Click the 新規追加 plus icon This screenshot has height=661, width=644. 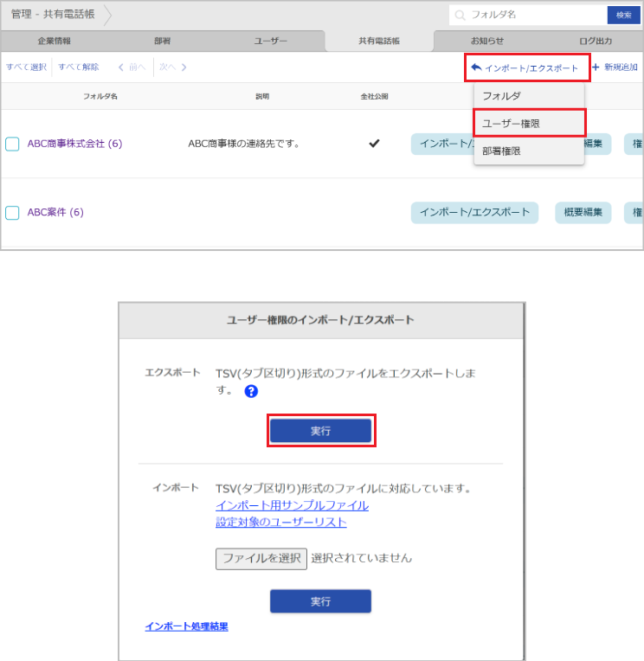point(596,67)
